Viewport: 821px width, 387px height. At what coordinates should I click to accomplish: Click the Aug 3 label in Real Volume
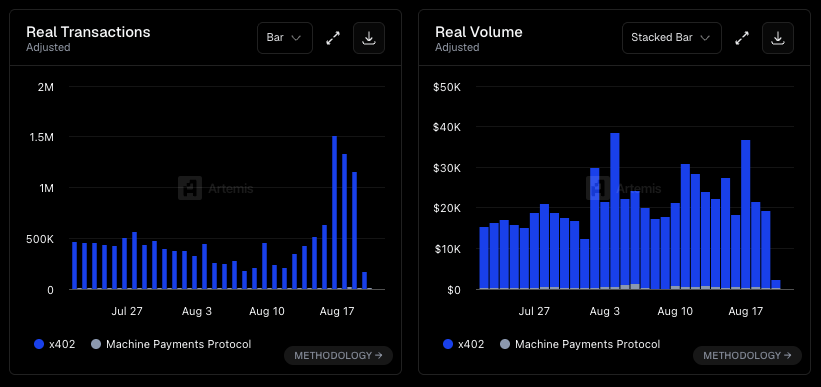coord(605,311)
